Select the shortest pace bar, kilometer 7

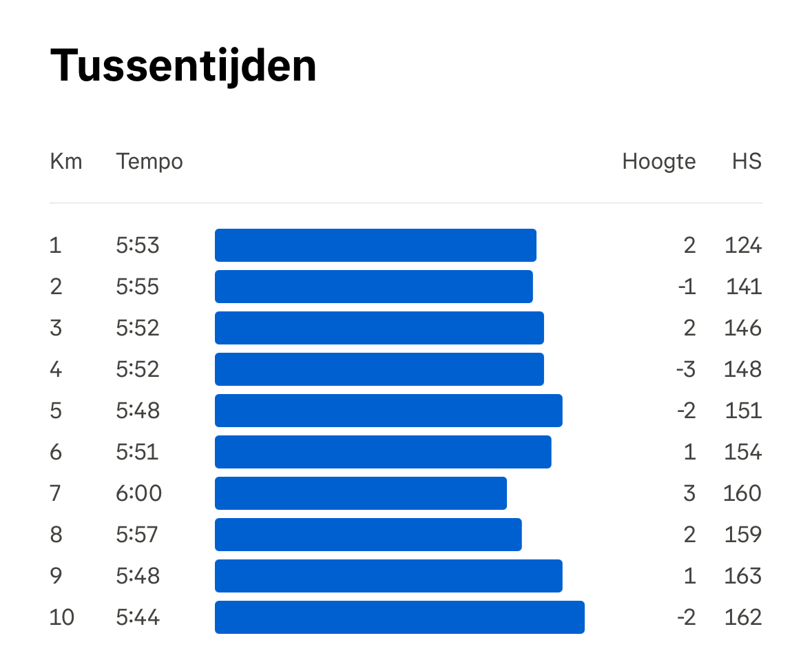(361, 493)
